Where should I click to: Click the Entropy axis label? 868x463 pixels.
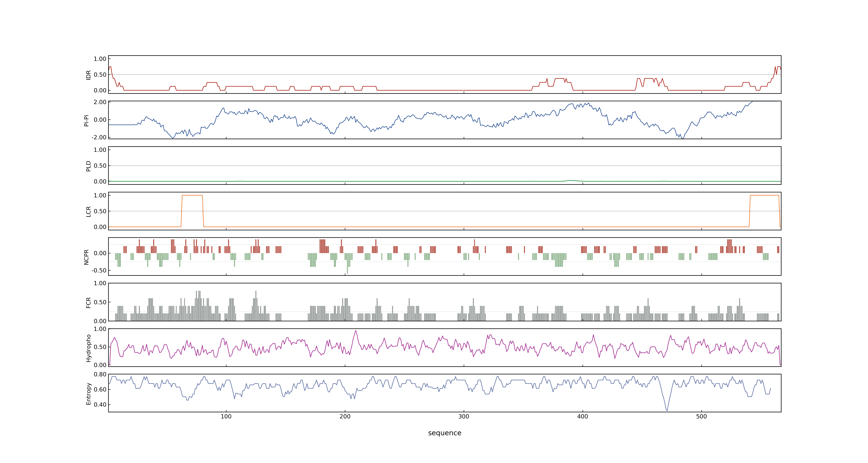click(x=88, y=394)
